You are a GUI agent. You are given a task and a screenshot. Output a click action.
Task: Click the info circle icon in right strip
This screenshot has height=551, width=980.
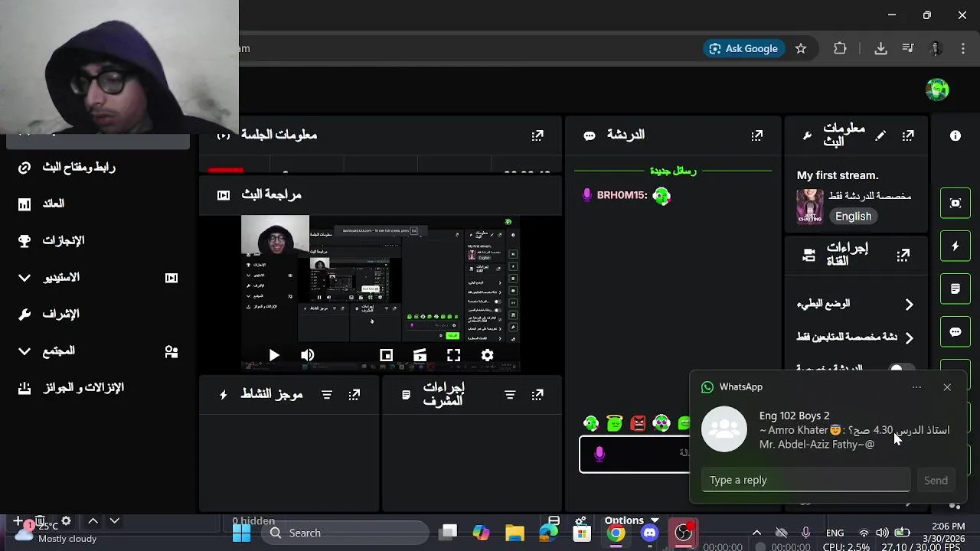(955, 135)
